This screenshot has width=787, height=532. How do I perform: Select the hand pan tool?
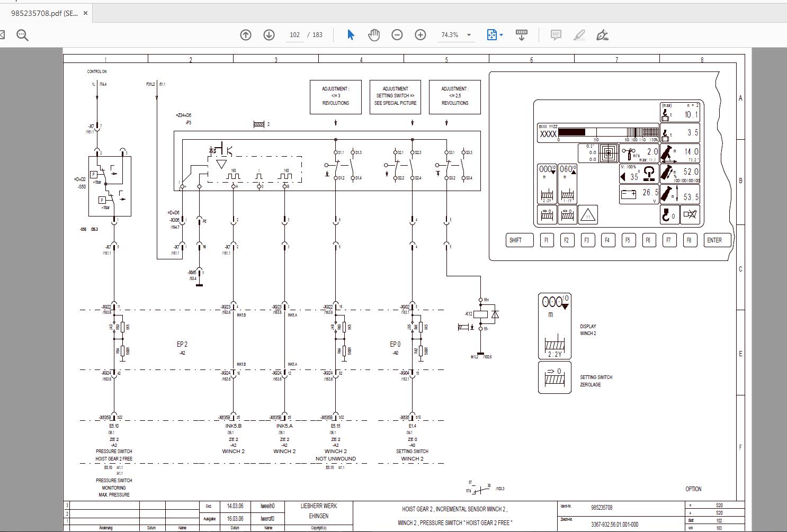[x=374, y=35]
